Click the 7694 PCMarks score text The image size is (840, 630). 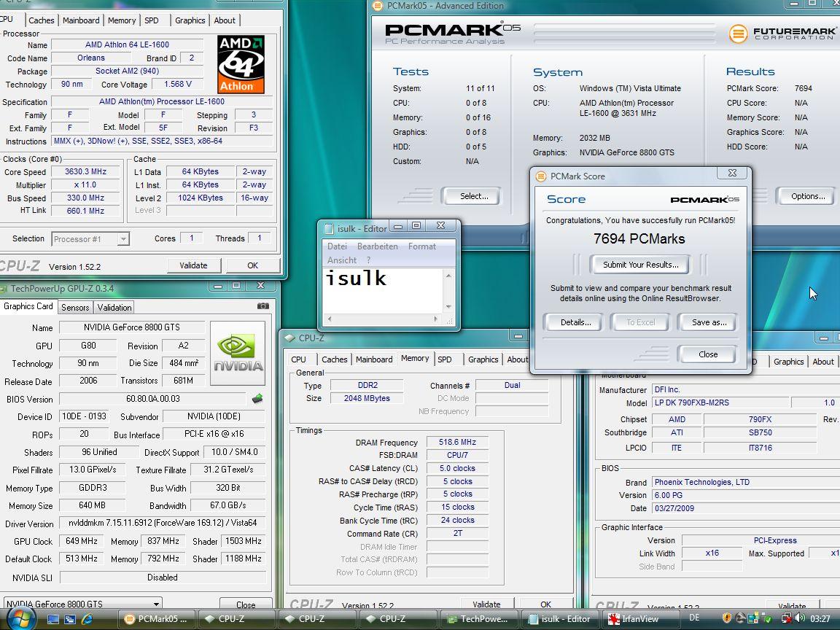[x=639, y=239]
